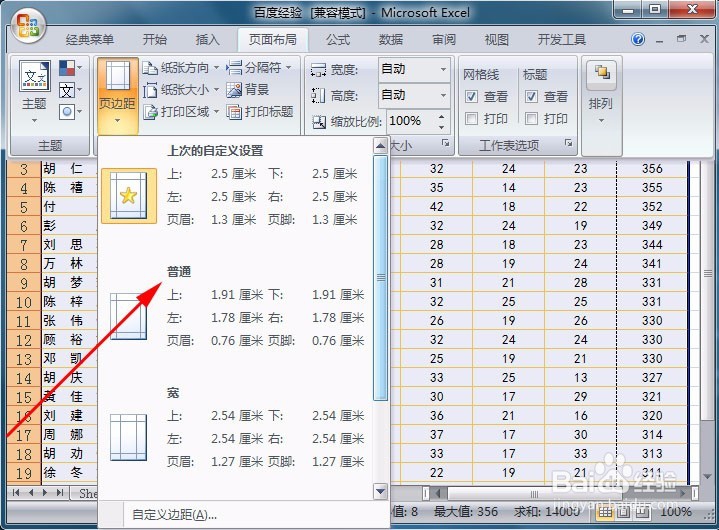Open scale-to-fit dialog launcher
Screen dimensions: 719x530
pos(445,143)
